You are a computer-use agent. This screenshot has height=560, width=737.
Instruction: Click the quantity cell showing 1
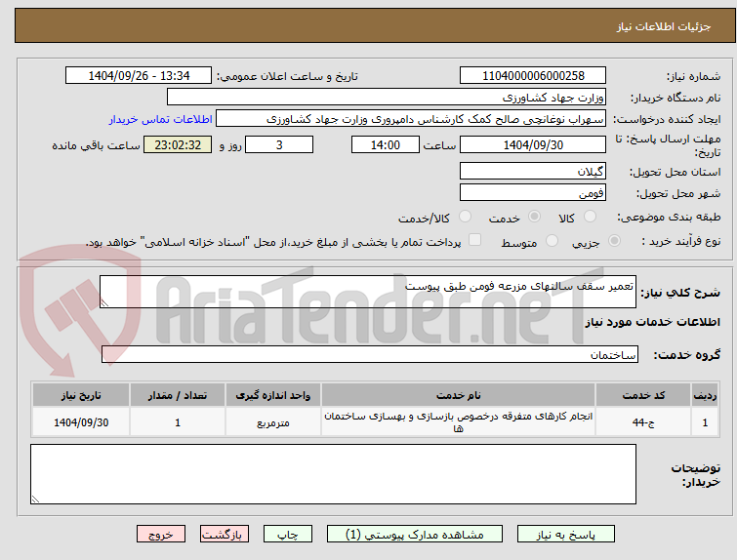(178, 421)
